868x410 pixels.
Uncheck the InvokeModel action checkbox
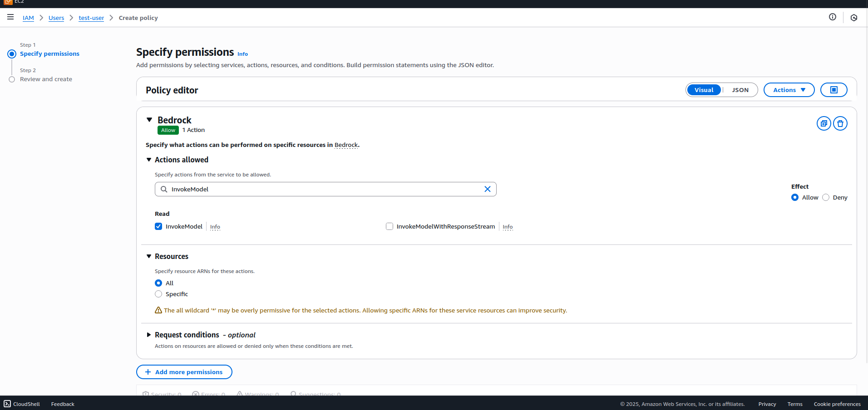coord(158,226)
